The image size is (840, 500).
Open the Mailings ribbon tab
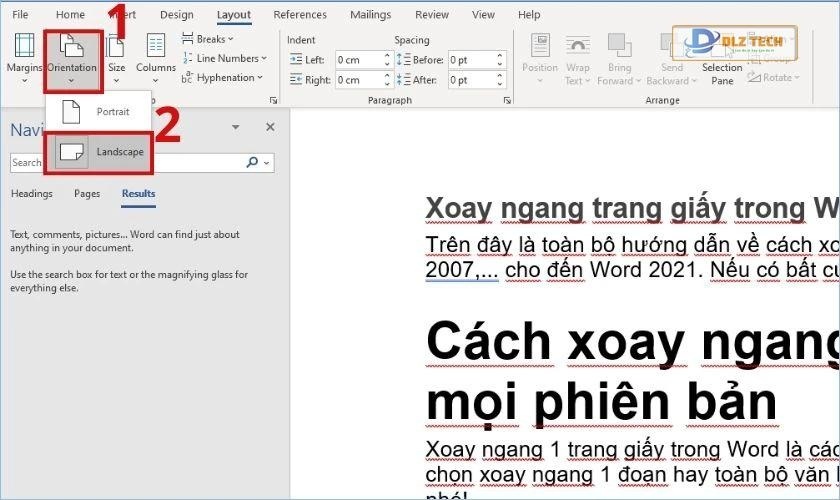pyautogui.click(x=371, y=15)
